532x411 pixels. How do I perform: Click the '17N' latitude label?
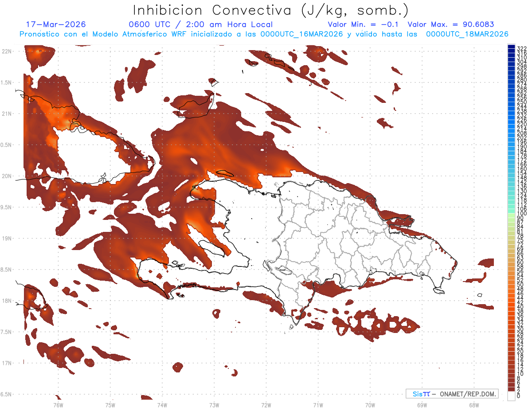pos(6,363)
